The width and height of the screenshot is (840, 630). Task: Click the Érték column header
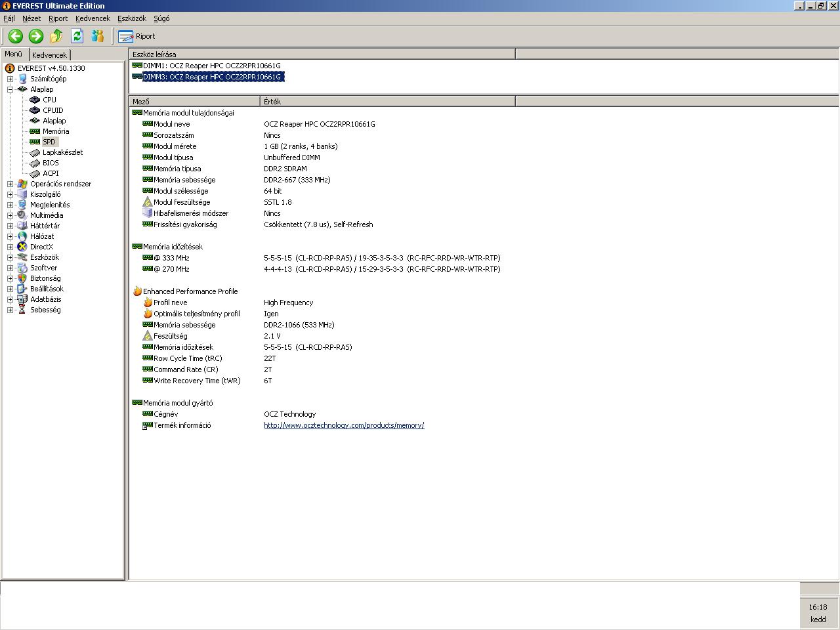click(388, 102)
